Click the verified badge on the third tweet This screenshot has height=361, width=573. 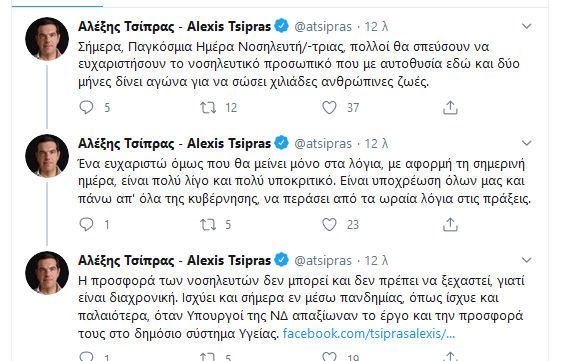click(281, 260)
